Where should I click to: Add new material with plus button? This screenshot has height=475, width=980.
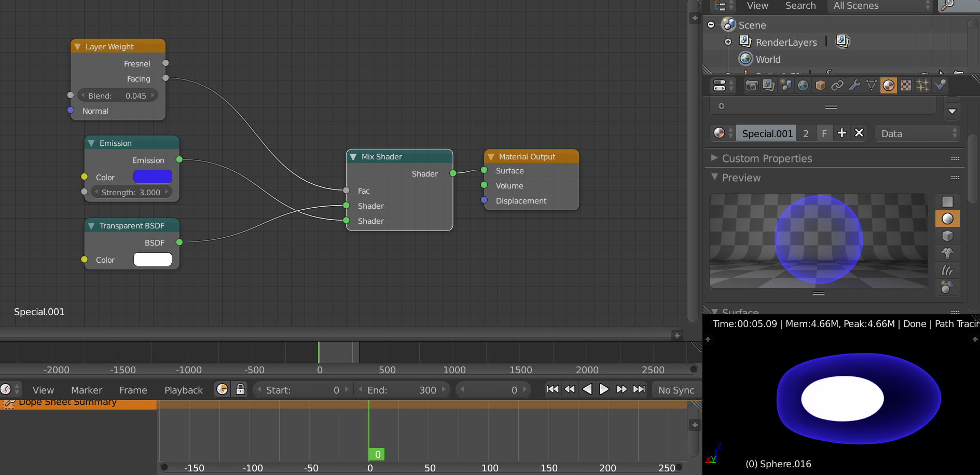842,133
